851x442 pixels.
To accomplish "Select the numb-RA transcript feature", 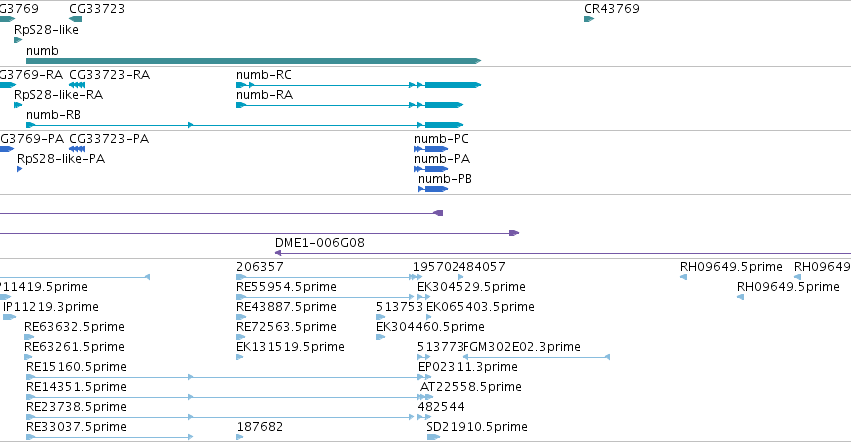I will coord(350,105).
